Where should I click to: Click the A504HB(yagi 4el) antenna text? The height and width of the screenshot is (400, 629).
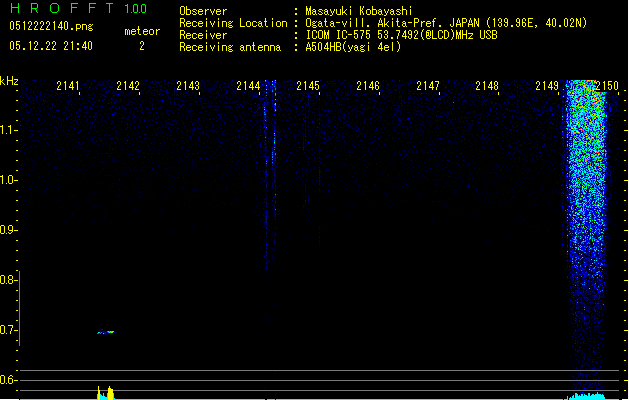[x=353, y=47]
